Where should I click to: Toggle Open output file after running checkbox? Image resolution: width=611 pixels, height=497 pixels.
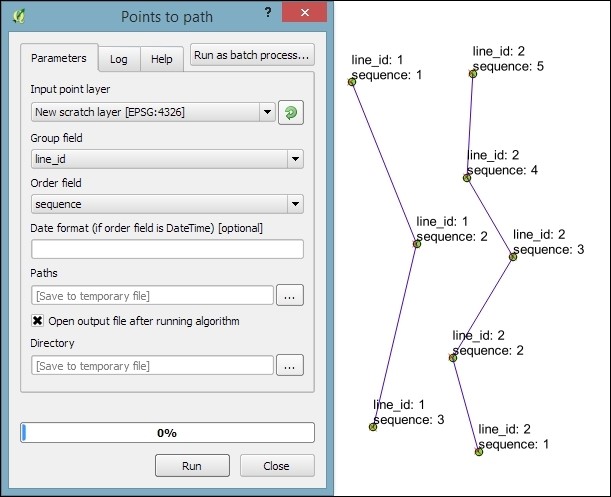pyautogui.click(x=38, y=321)
